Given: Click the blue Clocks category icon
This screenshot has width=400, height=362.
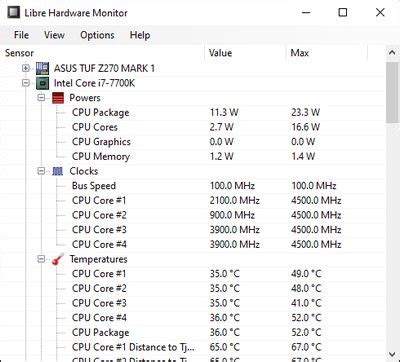Looking at the screenshot, I should pos(58,171).
